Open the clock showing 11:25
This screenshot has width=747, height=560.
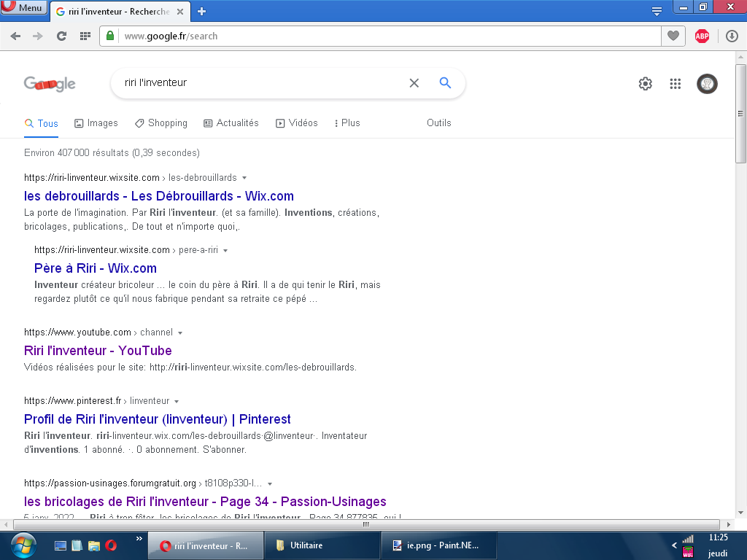718,538
